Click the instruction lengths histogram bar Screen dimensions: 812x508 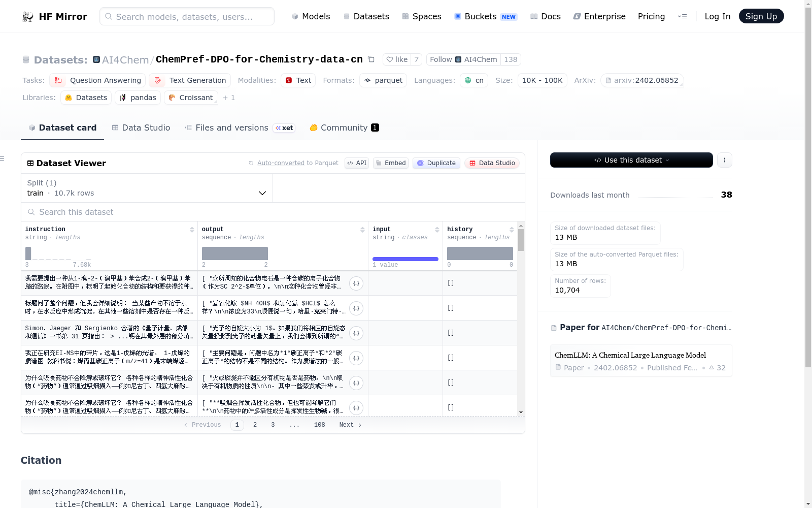[28, 253]
